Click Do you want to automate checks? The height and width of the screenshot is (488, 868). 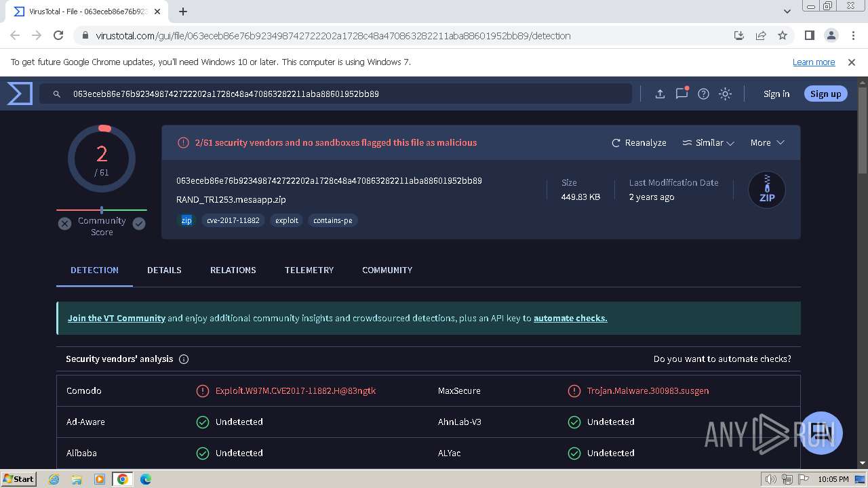(722, 359)
